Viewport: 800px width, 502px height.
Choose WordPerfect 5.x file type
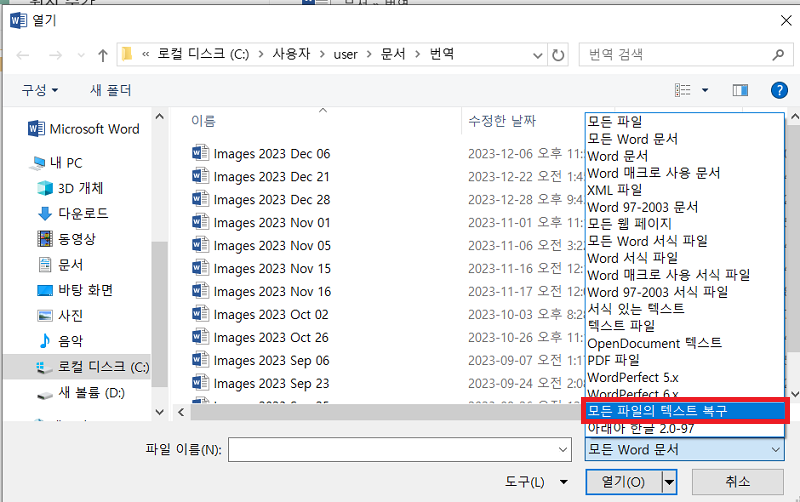[684, 377]
